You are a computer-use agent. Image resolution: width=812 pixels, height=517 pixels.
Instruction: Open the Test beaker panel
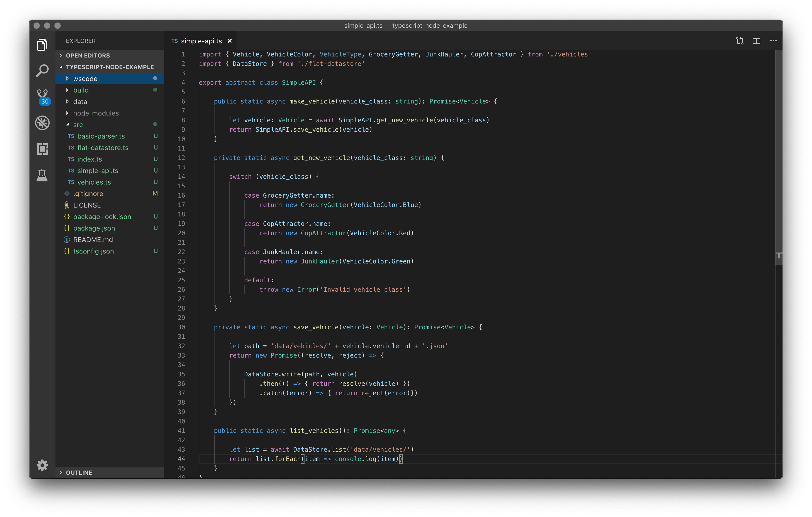42,175
